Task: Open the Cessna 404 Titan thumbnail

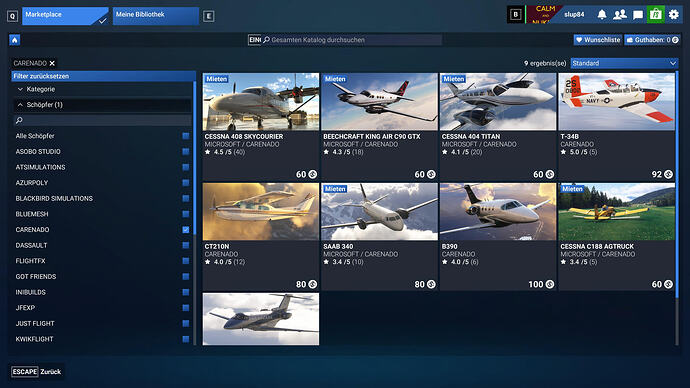Action: tap(498, 102)
